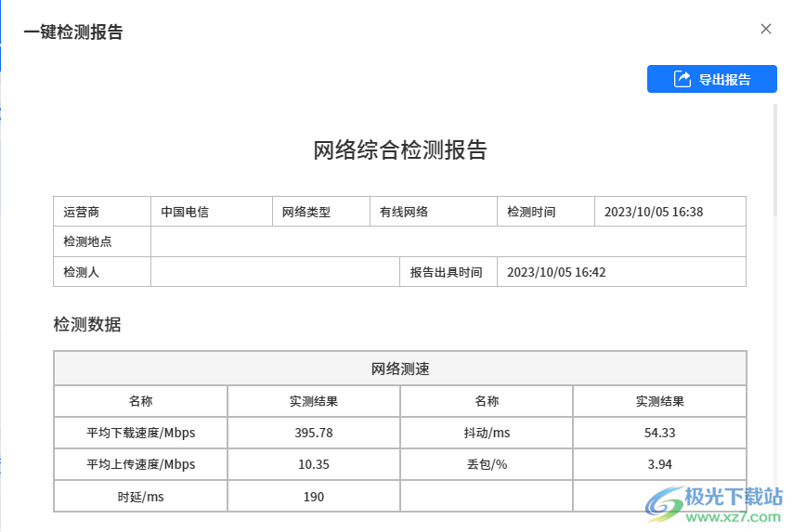Select the latency value 190

314,496
